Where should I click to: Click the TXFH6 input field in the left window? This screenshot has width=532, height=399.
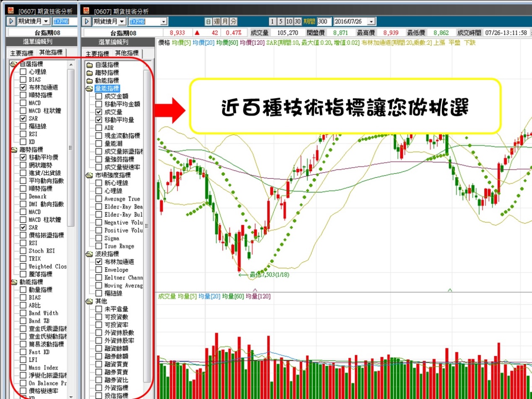[x=65, y=21]
